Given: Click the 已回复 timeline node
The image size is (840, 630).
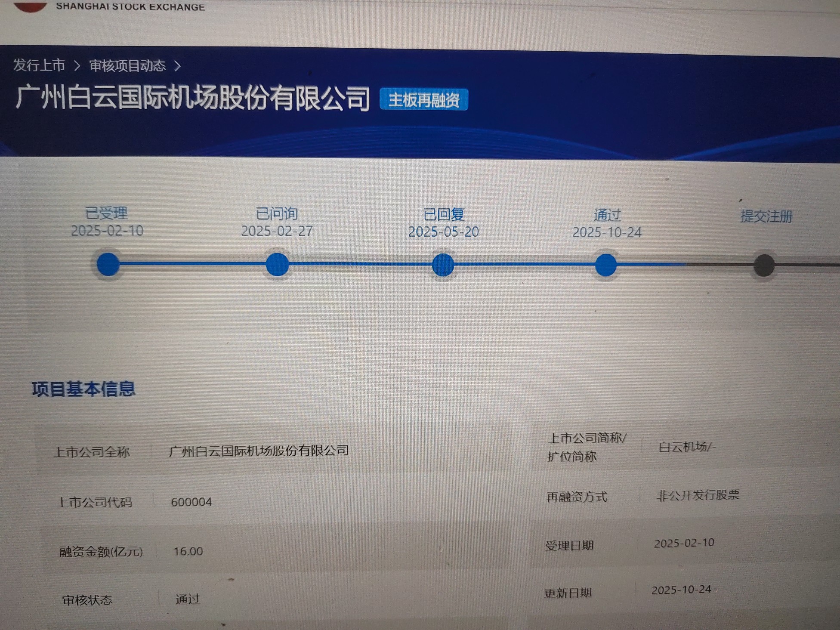Looking at the screenshot, I should coord(443,265).
